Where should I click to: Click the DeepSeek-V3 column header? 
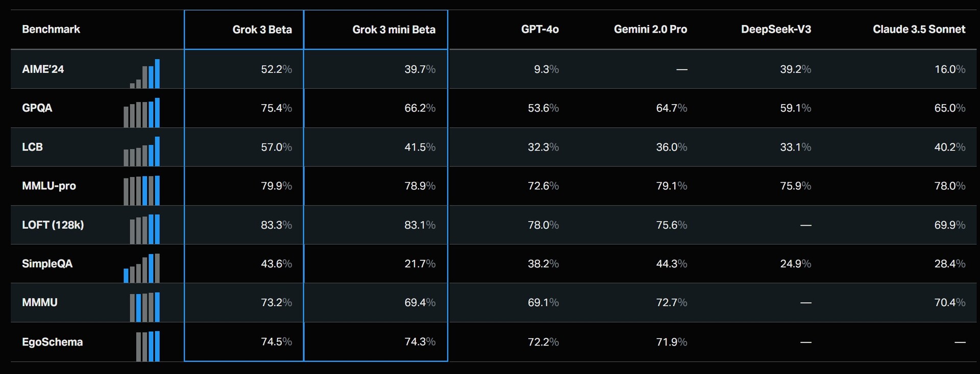point(775,30)
